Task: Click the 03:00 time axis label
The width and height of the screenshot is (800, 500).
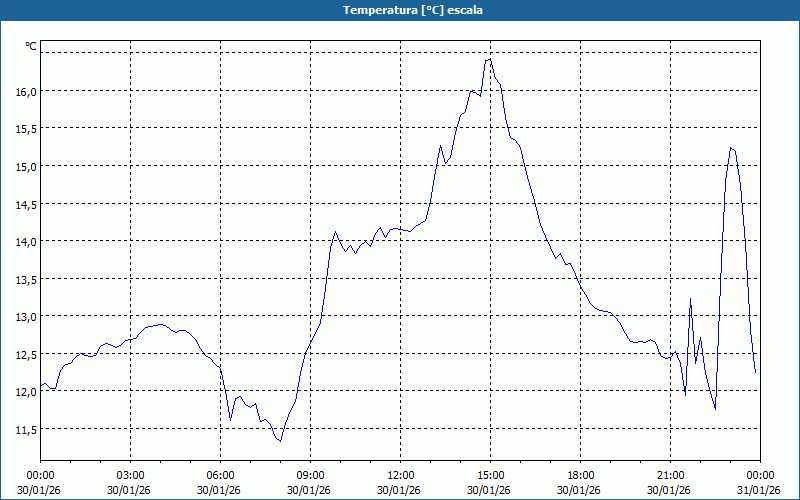Action: [x=130, y=475]
